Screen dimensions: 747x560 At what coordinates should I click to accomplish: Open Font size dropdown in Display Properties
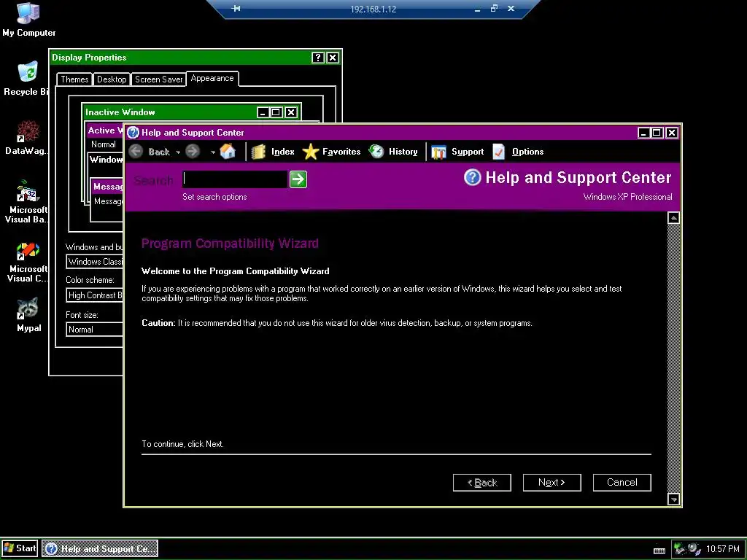96,329
